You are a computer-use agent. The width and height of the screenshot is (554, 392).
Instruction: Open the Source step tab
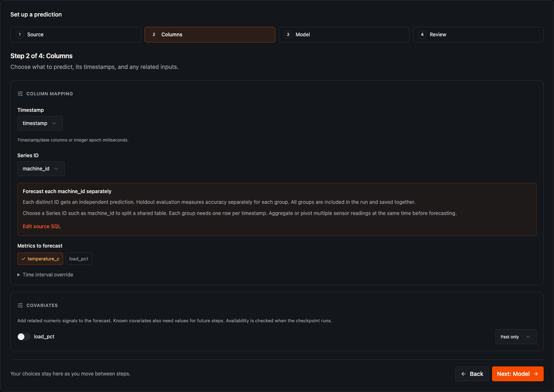76,35
